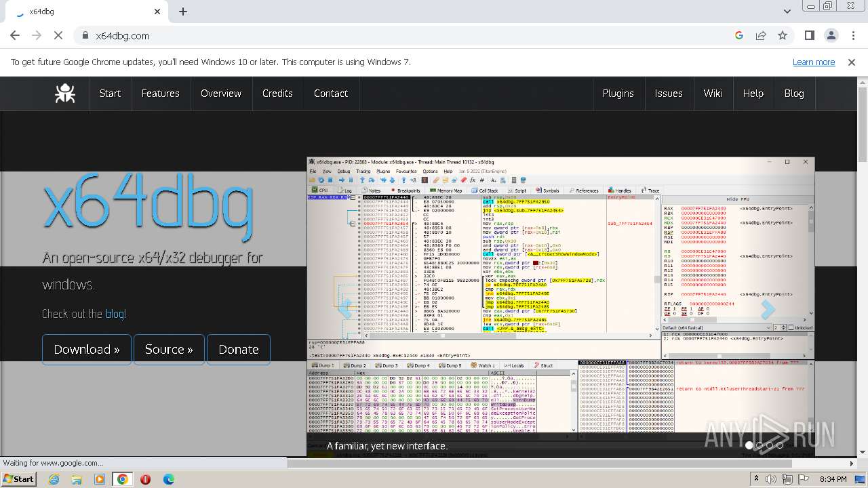Screen dimensions: 868x488
Task: Share this page icon
Action: tap(761, 35)
